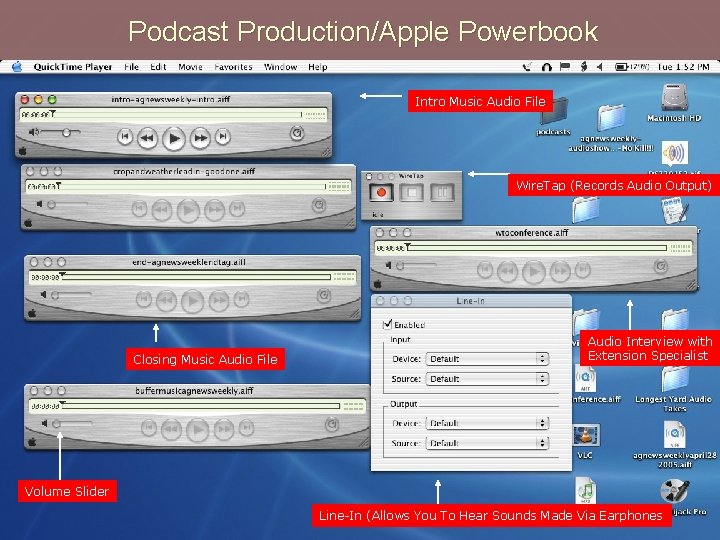Fast forward in end-agnewsweeklendtag.aiff player
Viewport: 720px width, 540px height.
219,301
